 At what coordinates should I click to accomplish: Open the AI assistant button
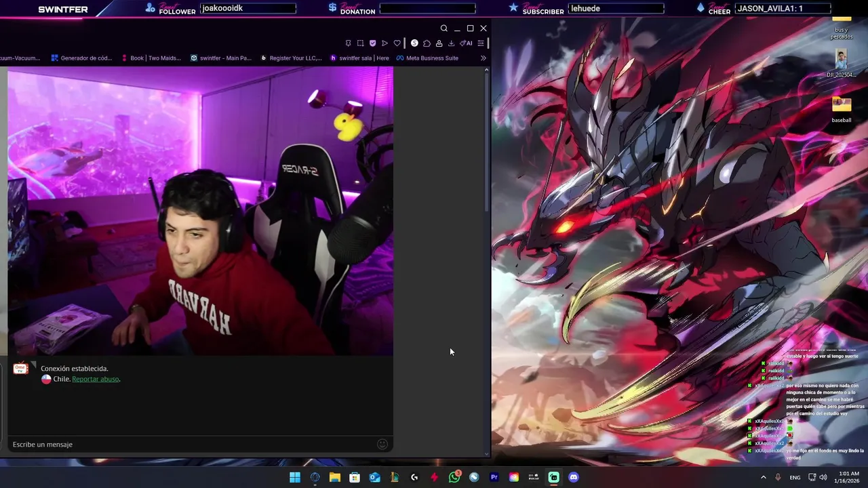tap(466, 43)
